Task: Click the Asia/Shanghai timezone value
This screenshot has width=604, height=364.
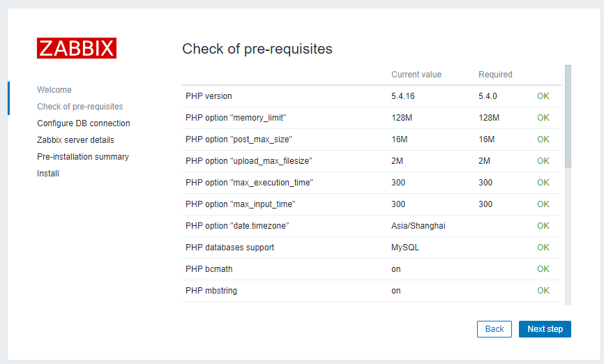Action: (x=418, y=226)
